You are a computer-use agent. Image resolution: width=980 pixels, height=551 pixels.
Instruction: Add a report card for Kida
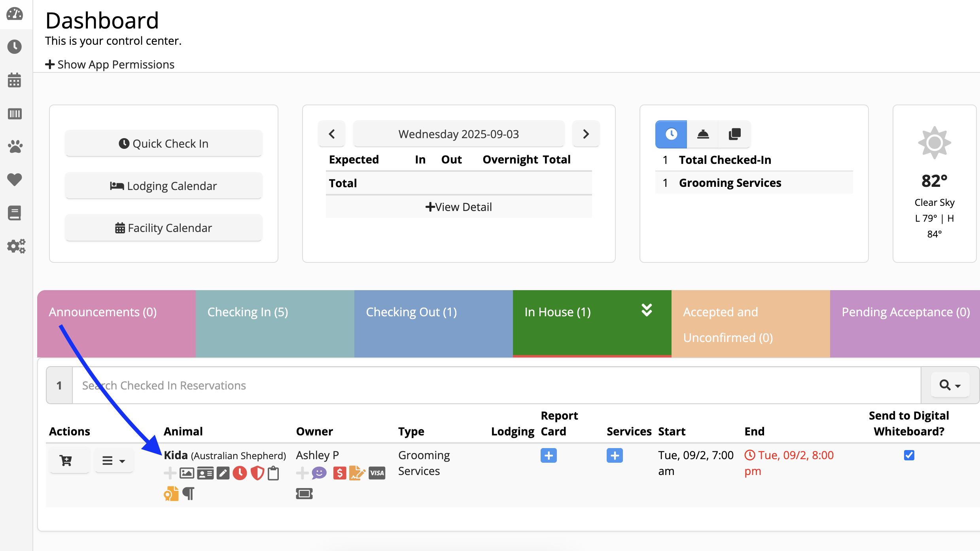549,456
